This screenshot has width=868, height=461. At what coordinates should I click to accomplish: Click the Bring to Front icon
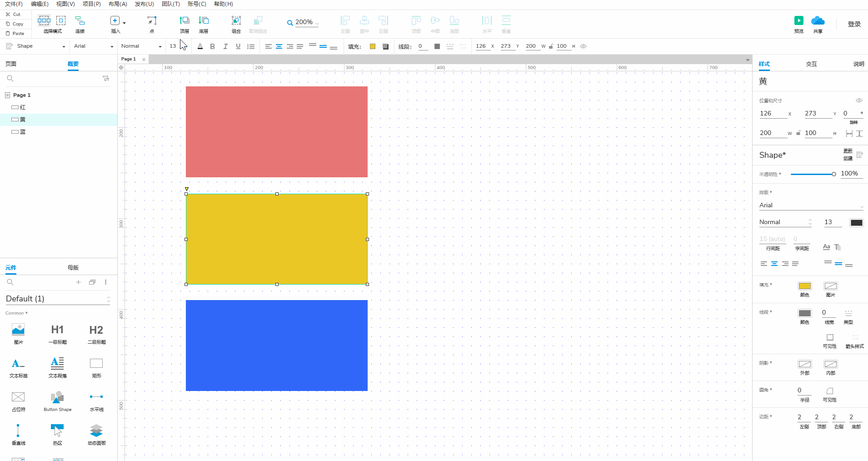tap(184, 20)
